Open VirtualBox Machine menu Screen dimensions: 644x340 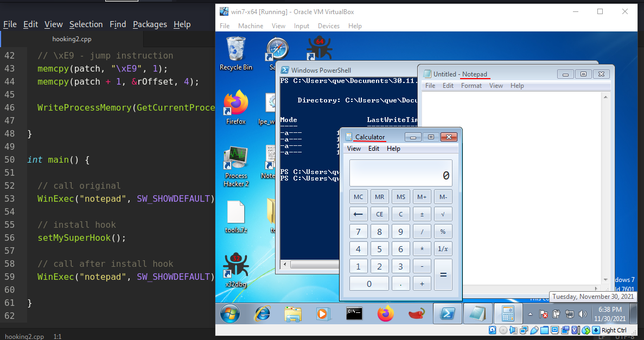click(x=251, y=26)
